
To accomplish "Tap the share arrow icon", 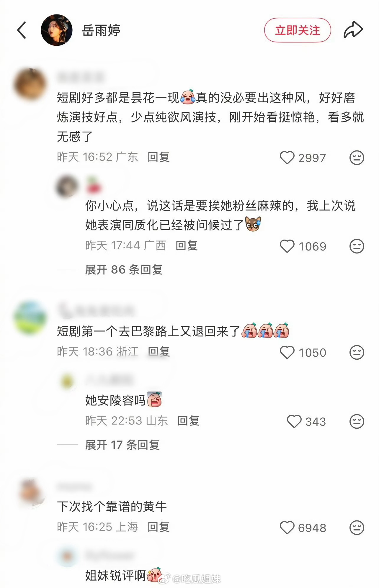I will [353, 30].
